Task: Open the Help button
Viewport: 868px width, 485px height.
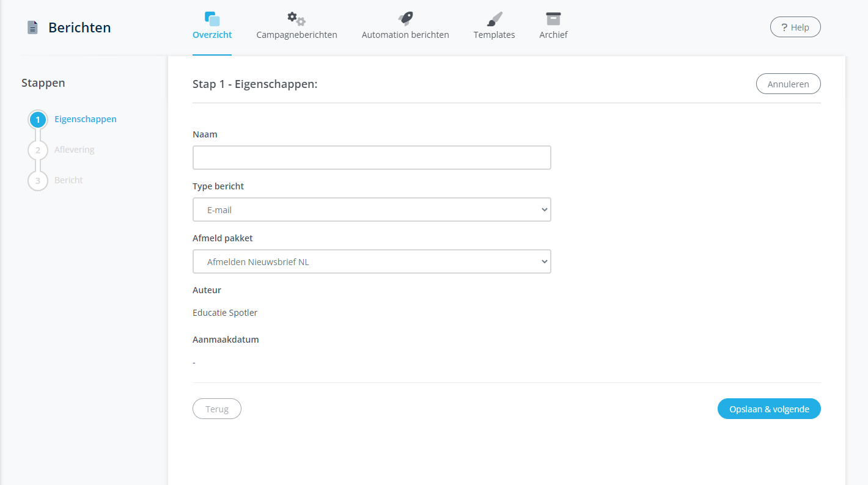Action: click(795, 27)
